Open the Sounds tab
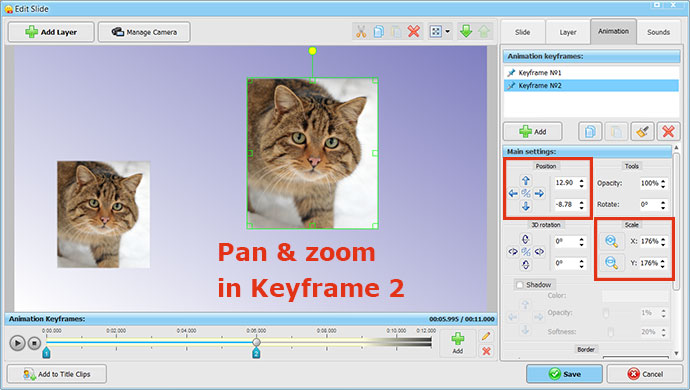Screen dimensions: 690x390 pos(658,32)
